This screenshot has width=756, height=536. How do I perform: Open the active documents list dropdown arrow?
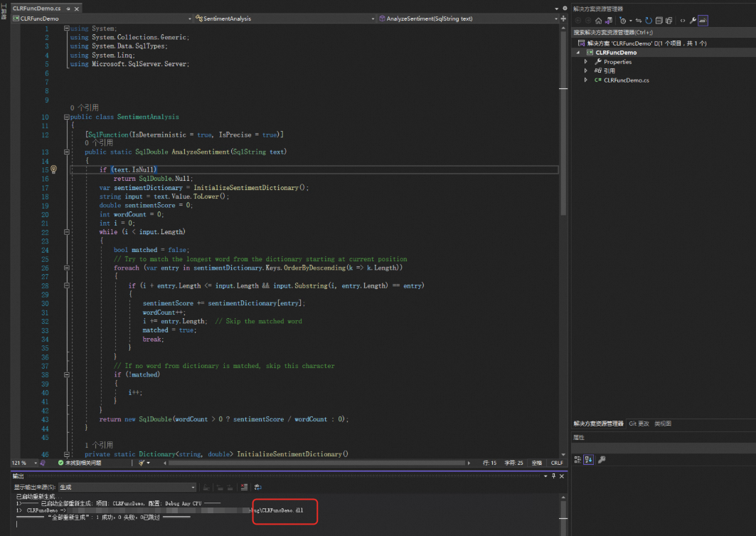[x=556, y=9]
